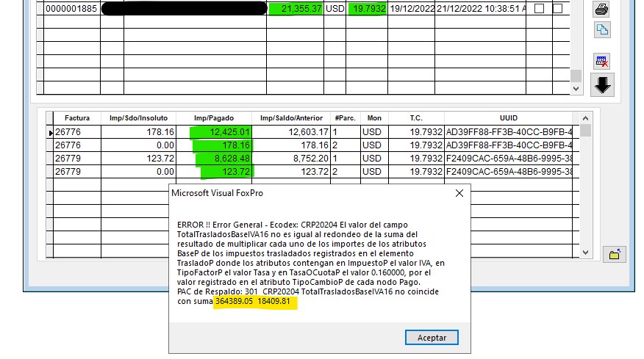Screen dimensions: 644x359
Task: Click the Mon column header
Action: click(374, 118)
